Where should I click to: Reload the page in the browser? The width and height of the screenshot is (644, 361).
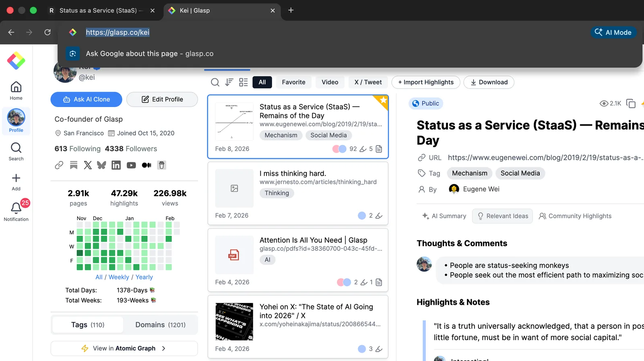coord(47,32)
